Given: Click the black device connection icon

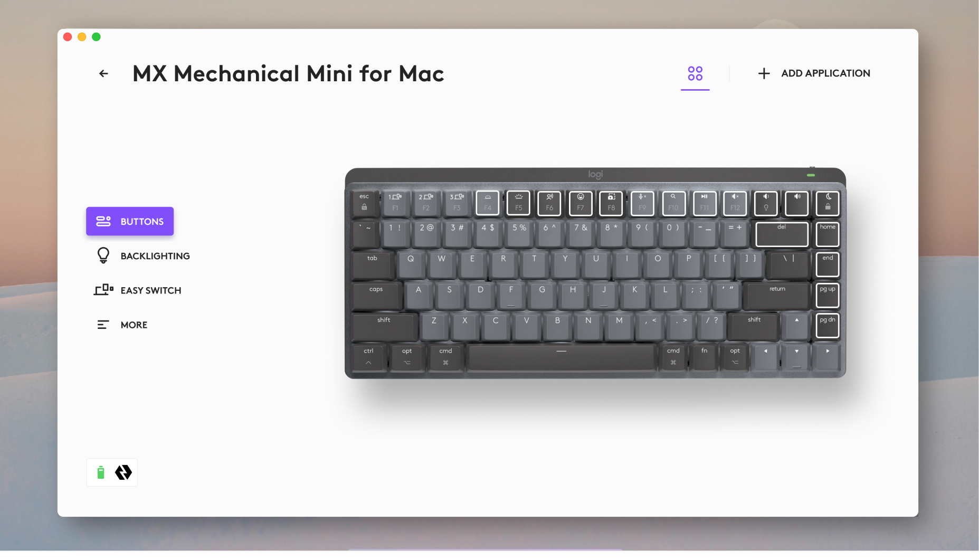Looking at the screenshot, I should point(123,472).
